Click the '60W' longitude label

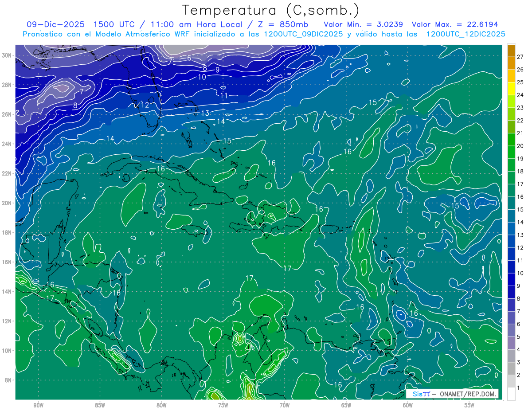[408, 405]
